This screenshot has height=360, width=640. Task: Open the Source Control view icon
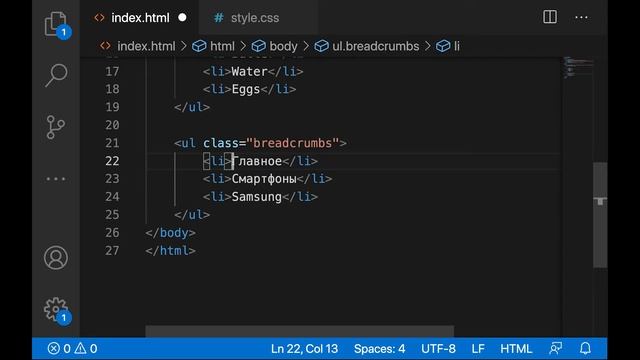pos(56,127)
